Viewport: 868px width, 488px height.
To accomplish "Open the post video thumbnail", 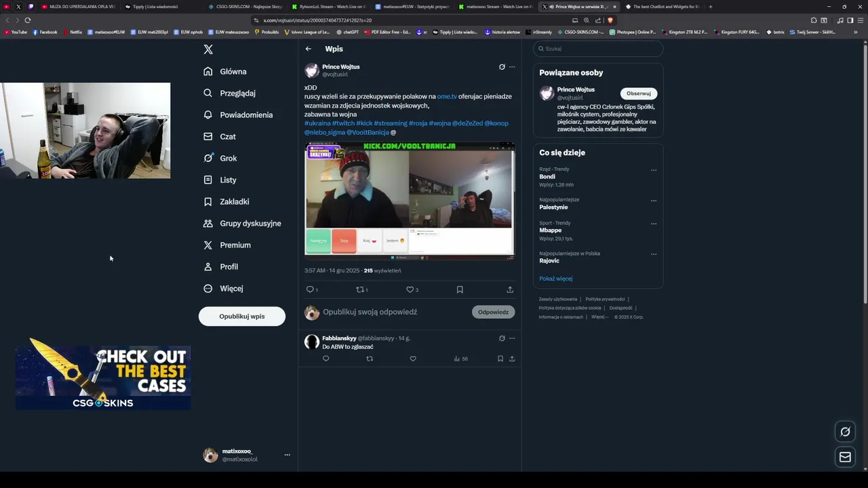I will (410, 201).
